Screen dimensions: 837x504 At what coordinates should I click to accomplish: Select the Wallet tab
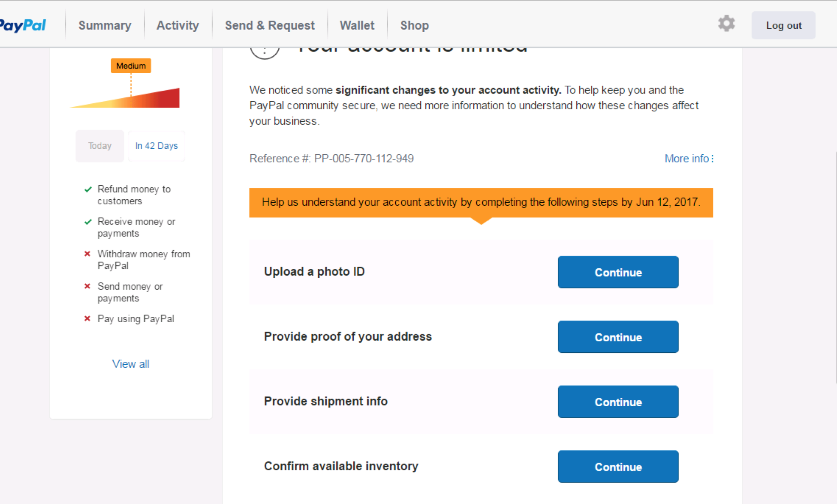click(357, 25)
